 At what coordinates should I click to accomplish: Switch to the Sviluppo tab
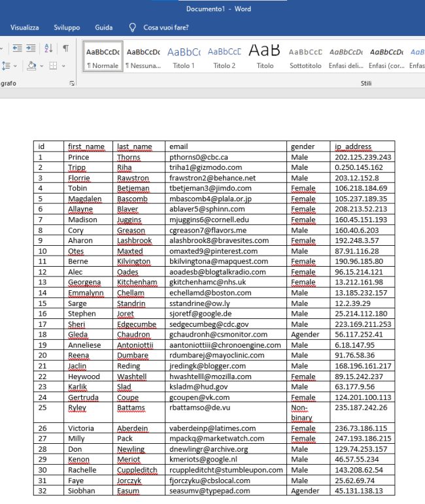pyautogui.click(x=67, y=27)
